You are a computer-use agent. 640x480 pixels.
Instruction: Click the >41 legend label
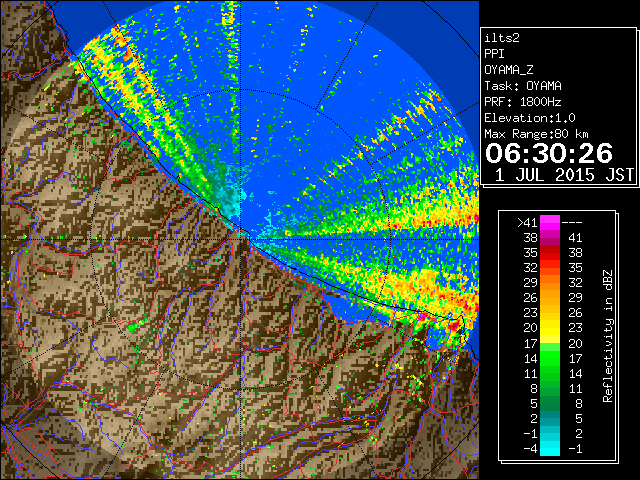(527, 223)
